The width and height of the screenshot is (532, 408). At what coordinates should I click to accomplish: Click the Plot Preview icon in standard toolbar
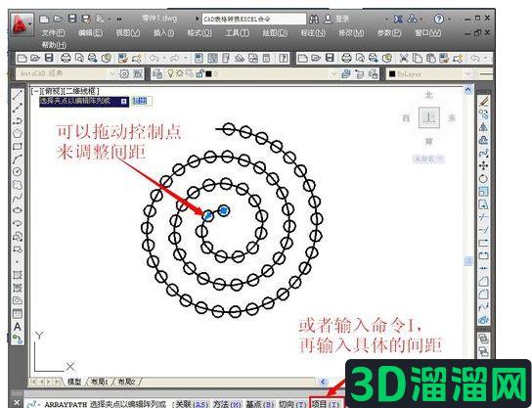(x=79, y=59)
